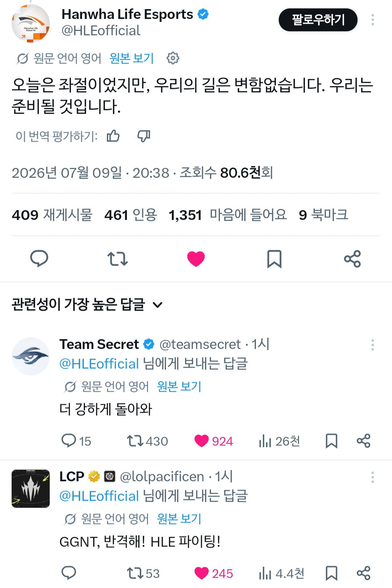Open translation settings gear icon
This screenshot has width=392, height=588.
[173, 58]
